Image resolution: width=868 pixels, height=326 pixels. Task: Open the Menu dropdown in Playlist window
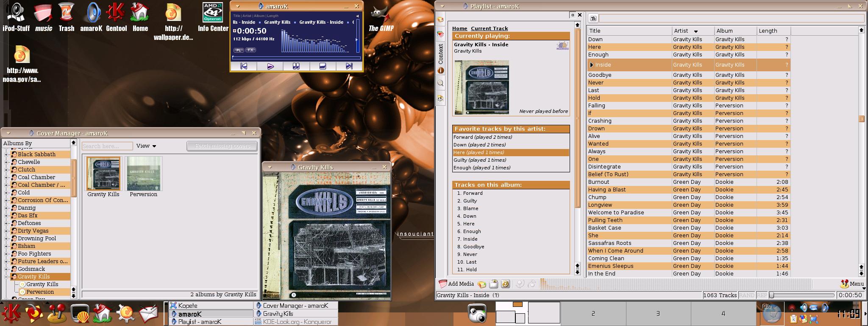852,284
